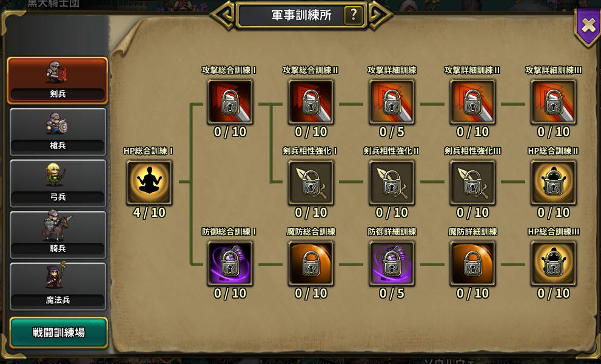Select the locked HP総合訓練III skill icon
601x364 pixels.
[x=554, y=263]
